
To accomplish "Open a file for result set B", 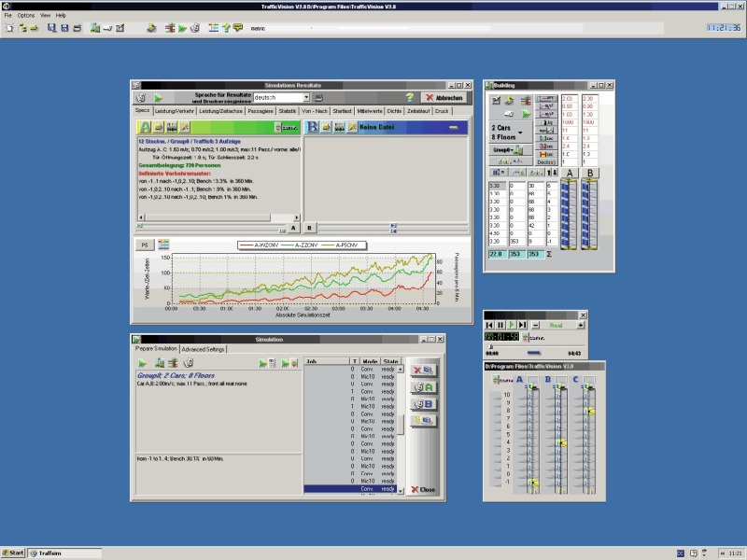I will 326,127.
